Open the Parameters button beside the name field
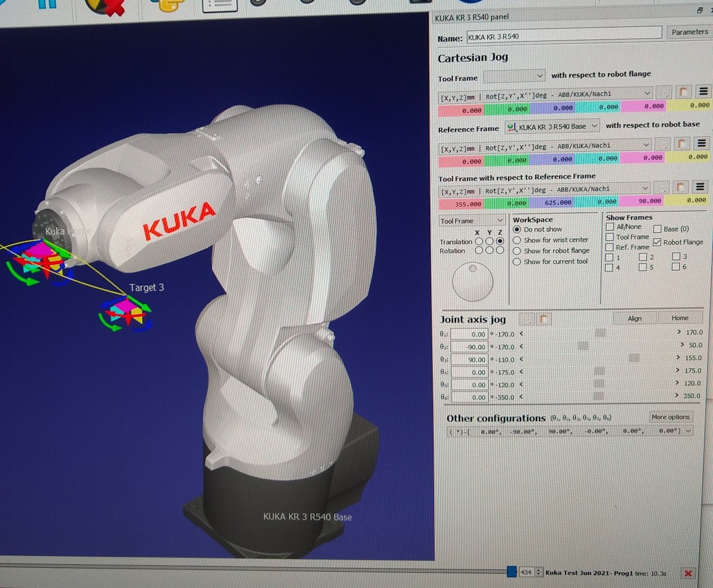The image size is (713, 588). (689, 32)
